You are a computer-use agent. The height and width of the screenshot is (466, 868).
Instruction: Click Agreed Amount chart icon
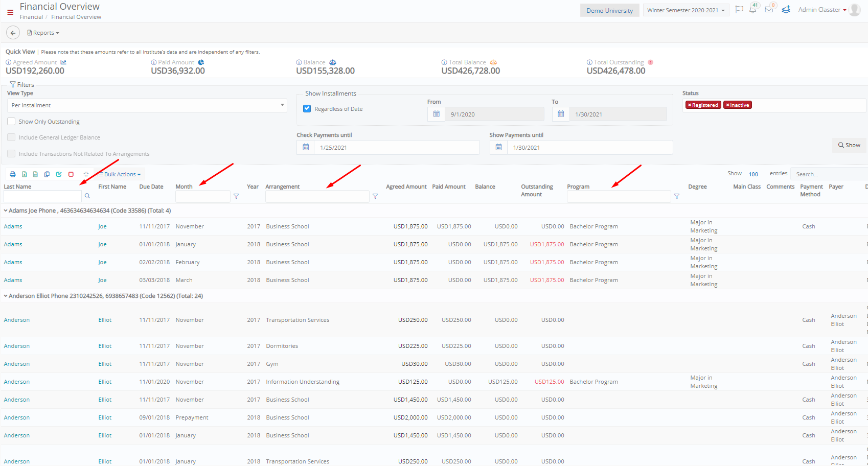pos(63,62)
